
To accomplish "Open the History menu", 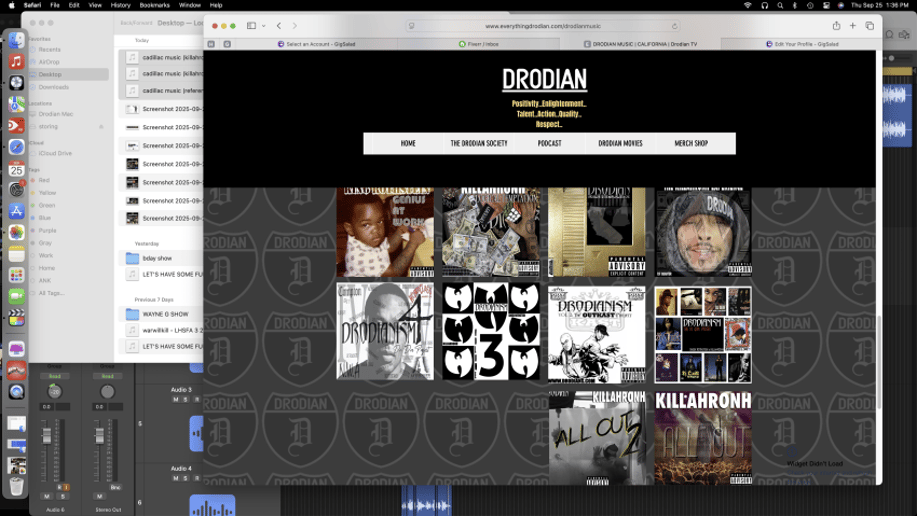I will [x=120, y=5].
